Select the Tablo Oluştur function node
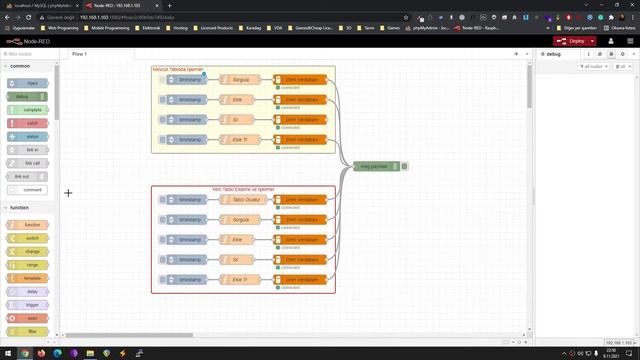Image resolution: width=640 pixels, height=360 pixels. (x=243, y=200)
